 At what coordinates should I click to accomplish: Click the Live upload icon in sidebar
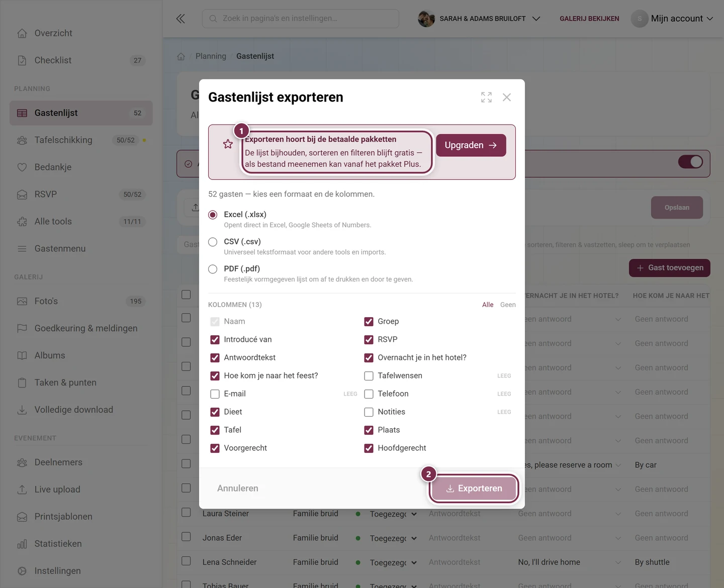point(22,489)
